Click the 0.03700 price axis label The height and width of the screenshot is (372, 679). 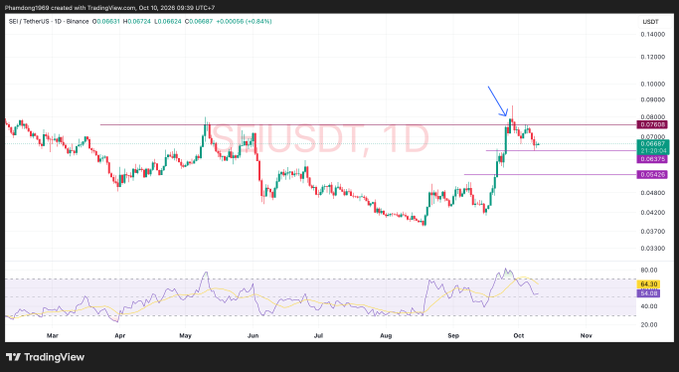tap(653, 231)
